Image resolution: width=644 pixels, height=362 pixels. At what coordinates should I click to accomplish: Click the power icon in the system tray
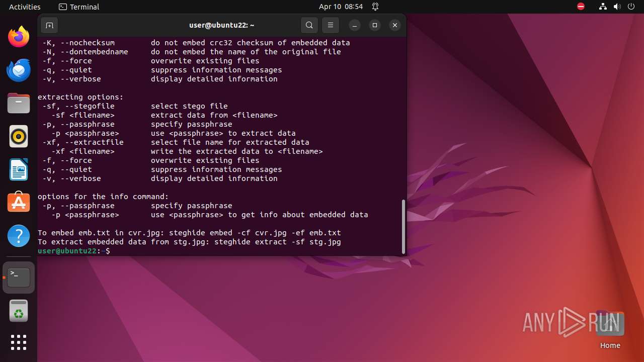pyautogui.click(x=631, y=7)
